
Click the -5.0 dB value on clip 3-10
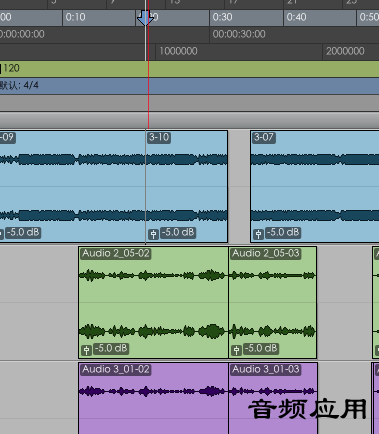coord(178,232)
